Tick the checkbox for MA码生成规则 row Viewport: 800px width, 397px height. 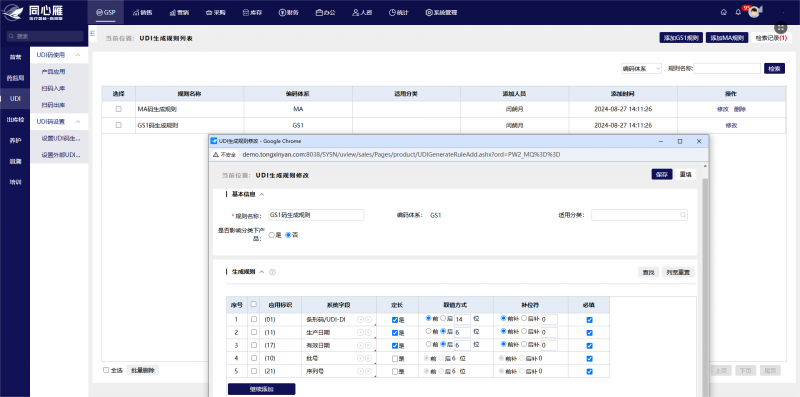point(119,109)
